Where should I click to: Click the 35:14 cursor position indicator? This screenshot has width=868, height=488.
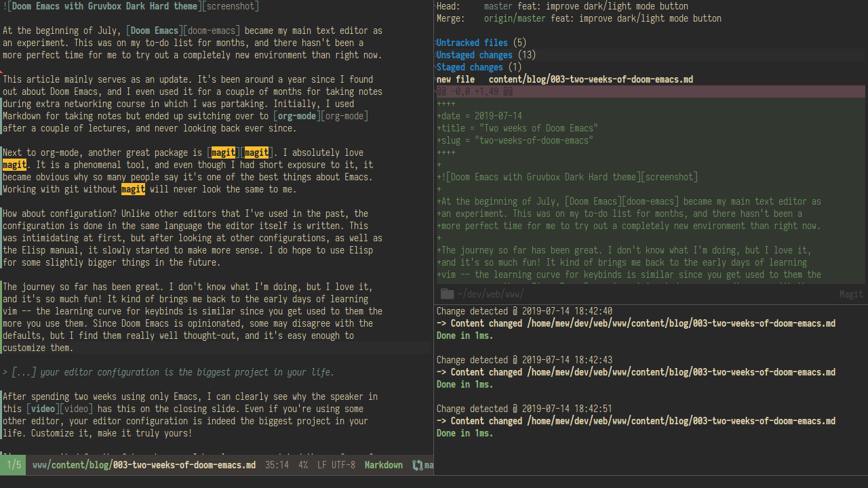pos(277,465)
